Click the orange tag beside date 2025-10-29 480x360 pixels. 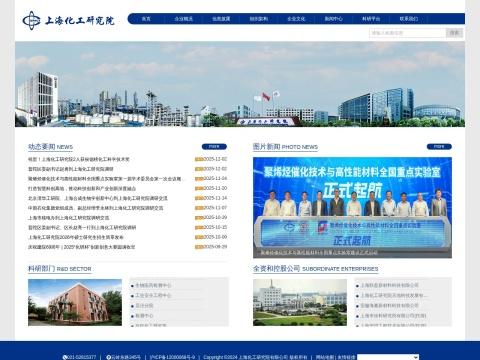point(199,218)
